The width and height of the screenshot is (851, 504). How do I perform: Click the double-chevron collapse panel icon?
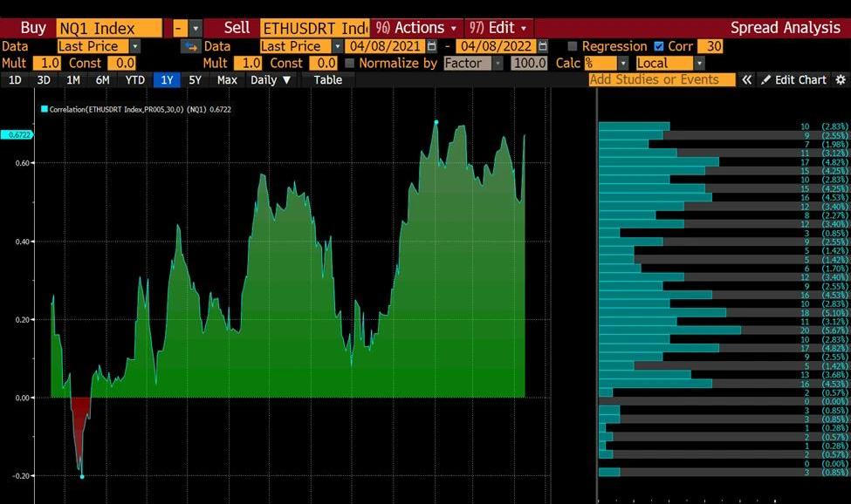click(x=747, y=79)
